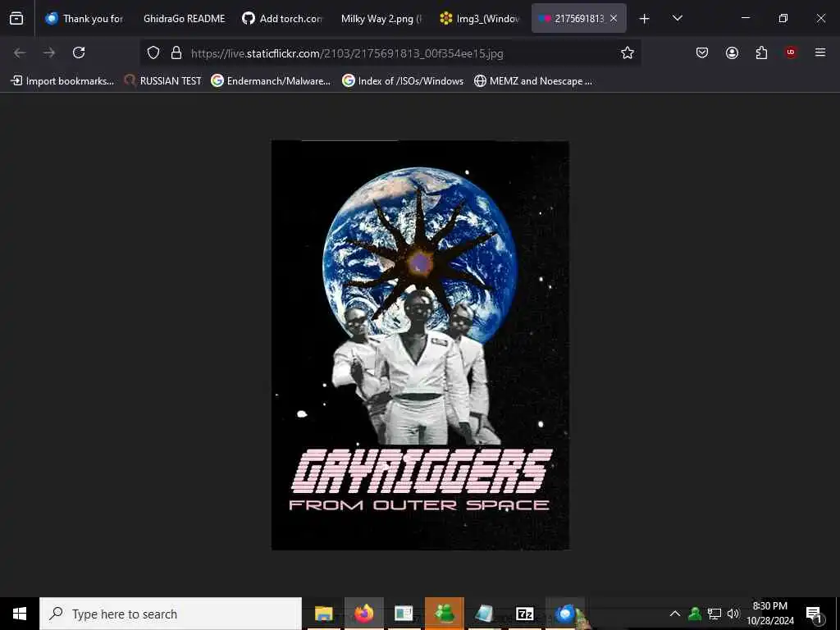Click the displayed poster image with Earth
This screenshot has width=840, height=630.
(x=421, y=345)
